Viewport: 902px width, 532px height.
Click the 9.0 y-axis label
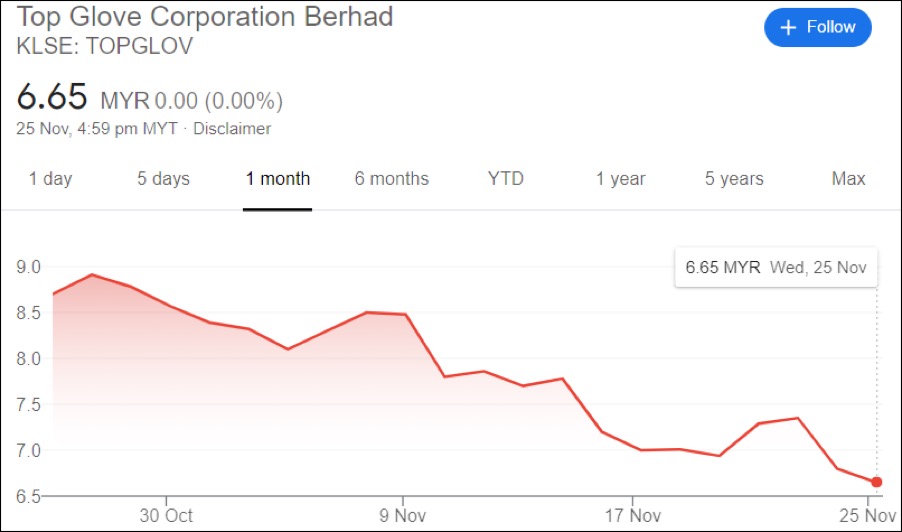[x=28, y=267]
